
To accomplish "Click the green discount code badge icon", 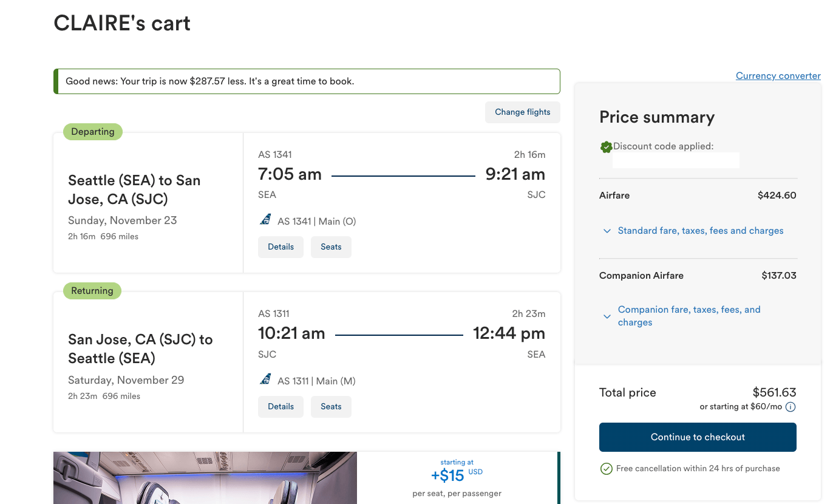I will (606, 147).
